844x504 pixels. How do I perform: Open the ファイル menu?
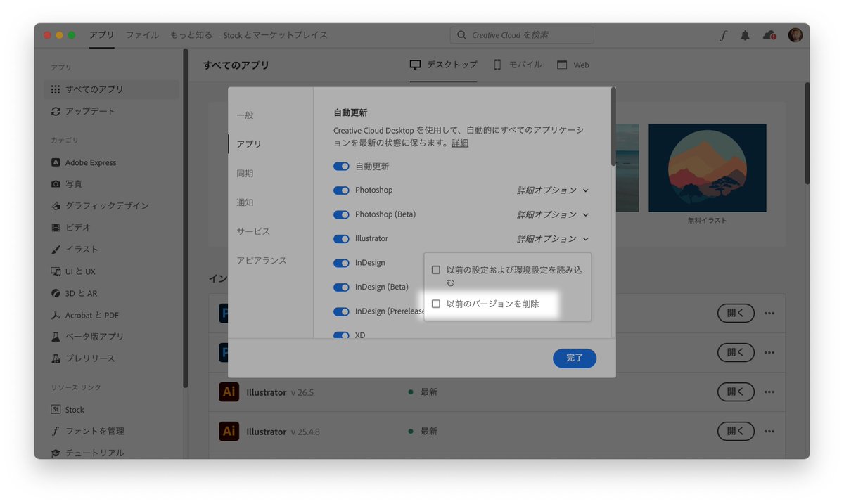(142, 35)
